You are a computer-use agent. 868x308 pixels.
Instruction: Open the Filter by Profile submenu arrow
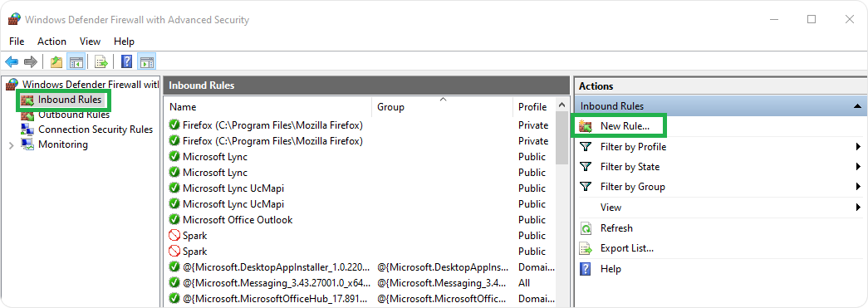click(857, 147)
